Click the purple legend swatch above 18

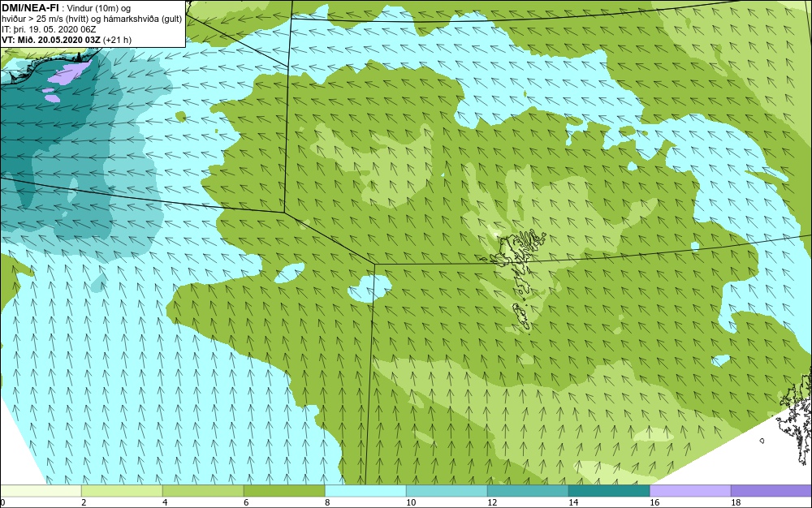click(x=771, y=491)
